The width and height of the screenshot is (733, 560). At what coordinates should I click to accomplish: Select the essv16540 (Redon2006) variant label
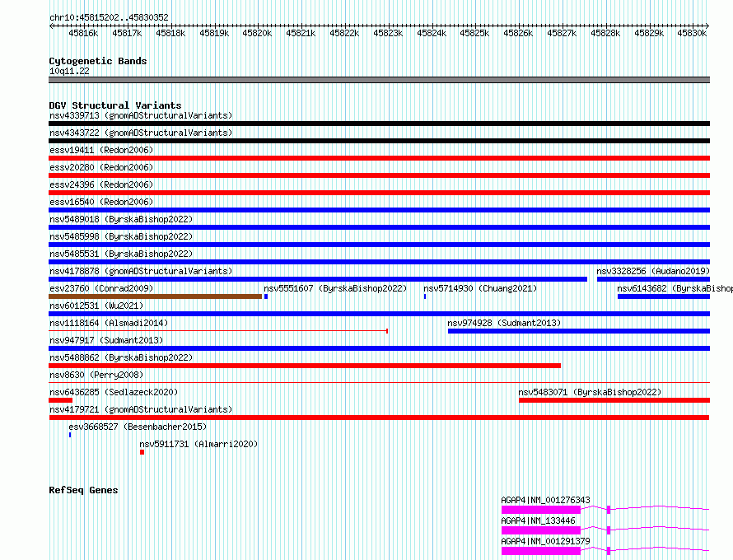pos(101,202)
